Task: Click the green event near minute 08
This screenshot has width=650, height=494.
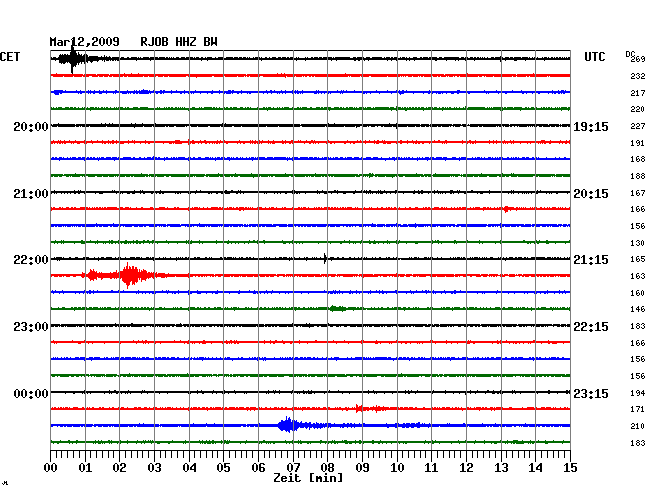Action: pyautogui.click(x=338, y=308)
